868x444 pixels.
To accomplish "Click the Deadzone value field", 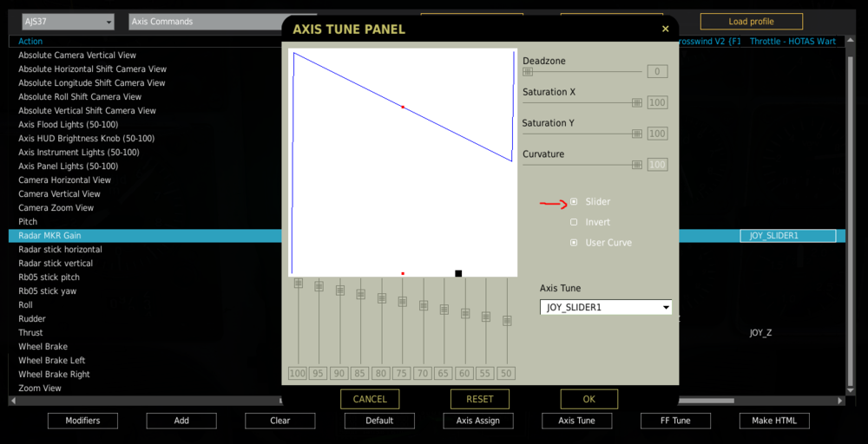I will point(657,71).
